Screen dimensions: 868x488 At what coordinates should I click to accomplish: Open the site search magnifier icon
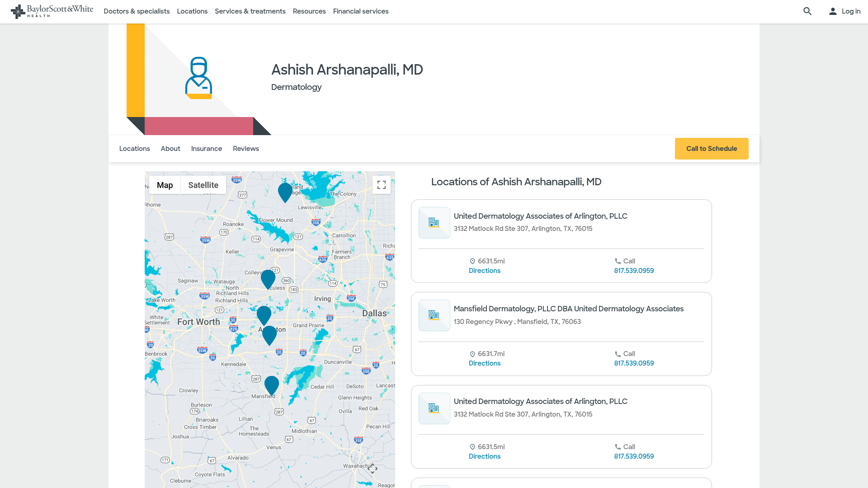(x=807, y=11)
